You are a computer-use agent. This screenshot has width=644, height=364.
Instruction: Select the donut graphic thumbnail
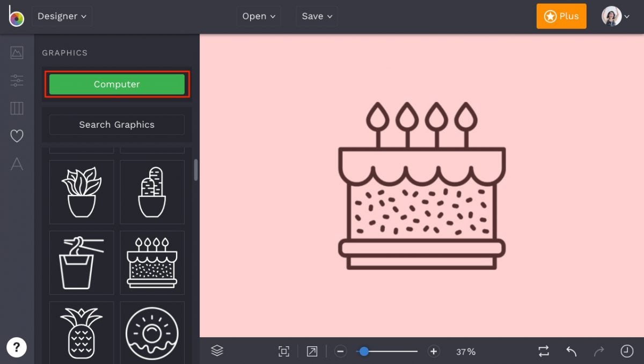coord(152,333)
